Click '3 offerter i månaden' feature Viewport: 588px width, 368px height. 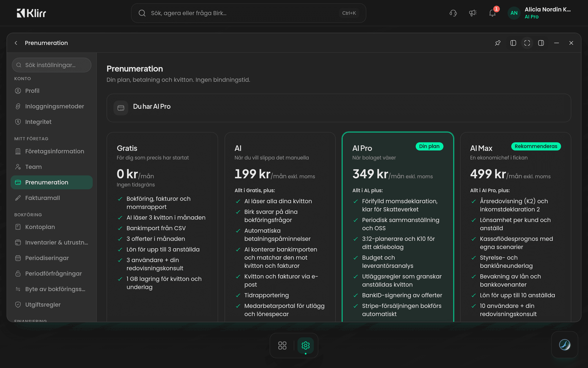[x=156, y=239]
